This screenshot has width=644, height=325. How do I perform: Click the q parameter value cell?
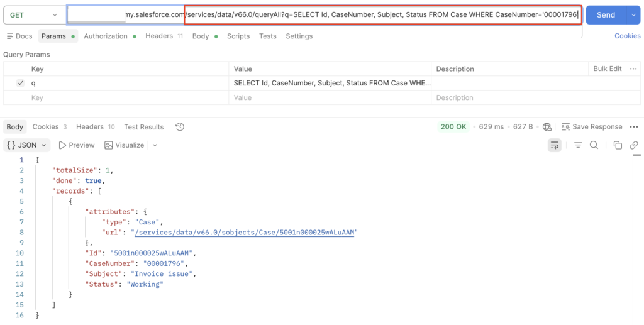pyautogui.click(x=330, y=84)
